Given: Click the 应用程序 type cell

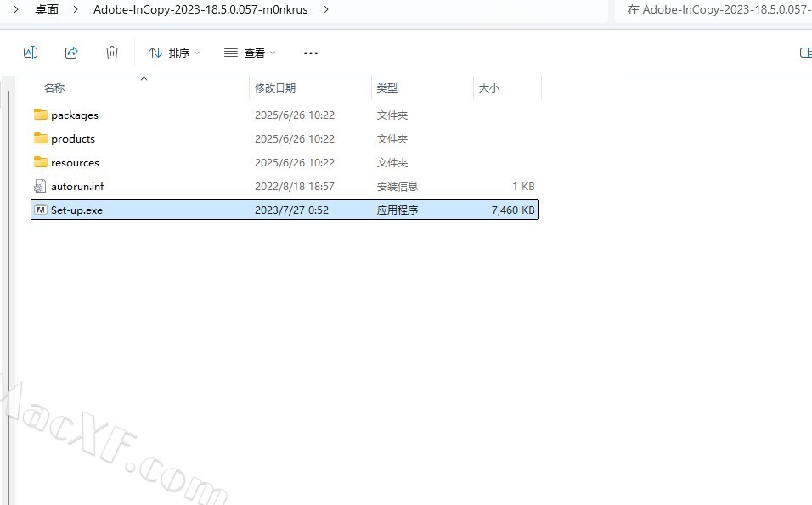Looking at the screenshot, I should (398, 210).
